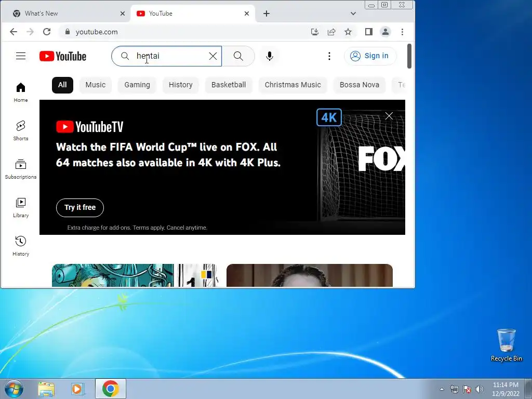Image resolution: width=532 pixels, height=399 pixels.
Task: Close the What's New tab
Action: tap(123, 14)
